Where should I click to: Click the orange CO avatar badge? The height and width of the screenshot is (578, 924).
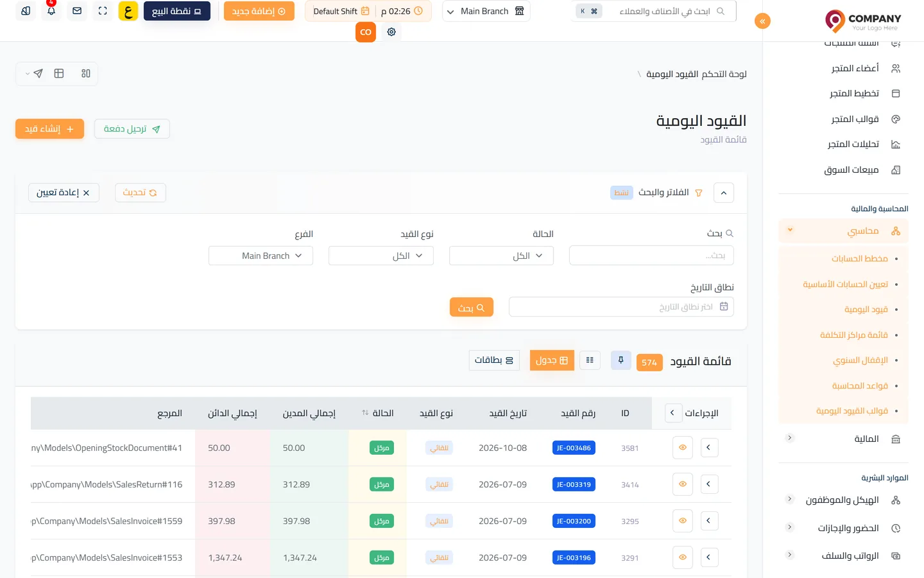pos(366,31)
